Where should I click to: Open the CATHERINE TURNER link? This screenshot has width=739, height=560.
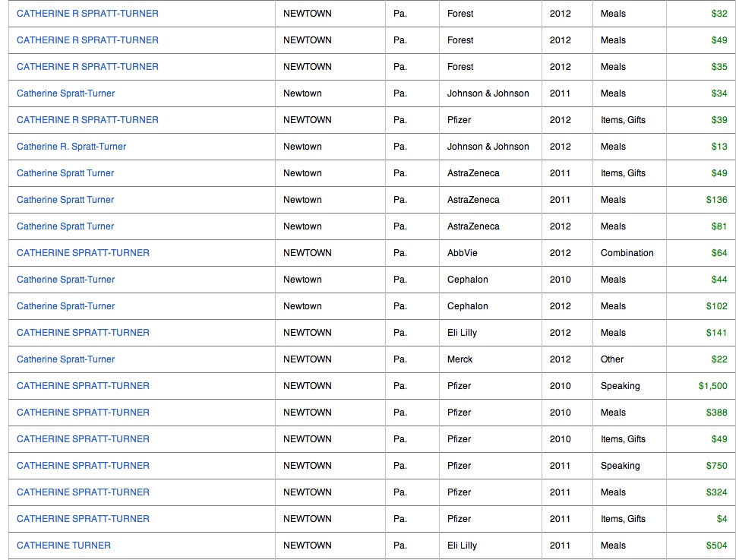[x=64, y=546]
